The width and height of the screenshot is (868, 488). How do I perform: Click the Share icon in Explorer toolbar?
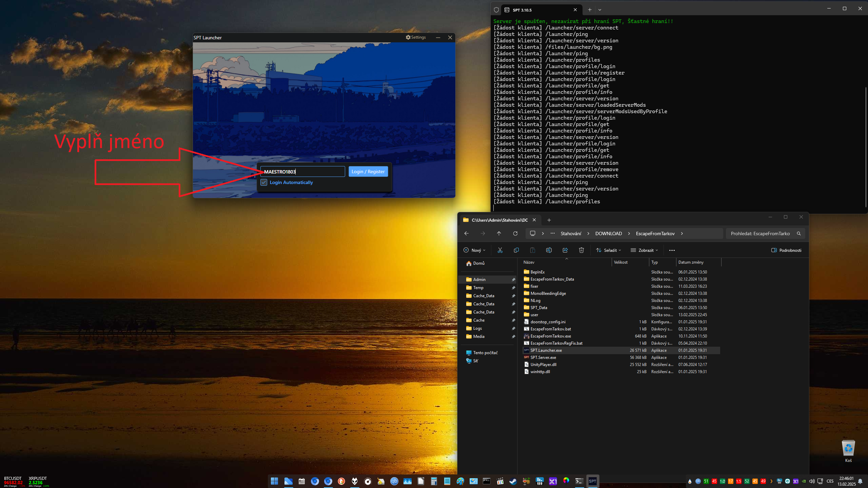[565, 250]
